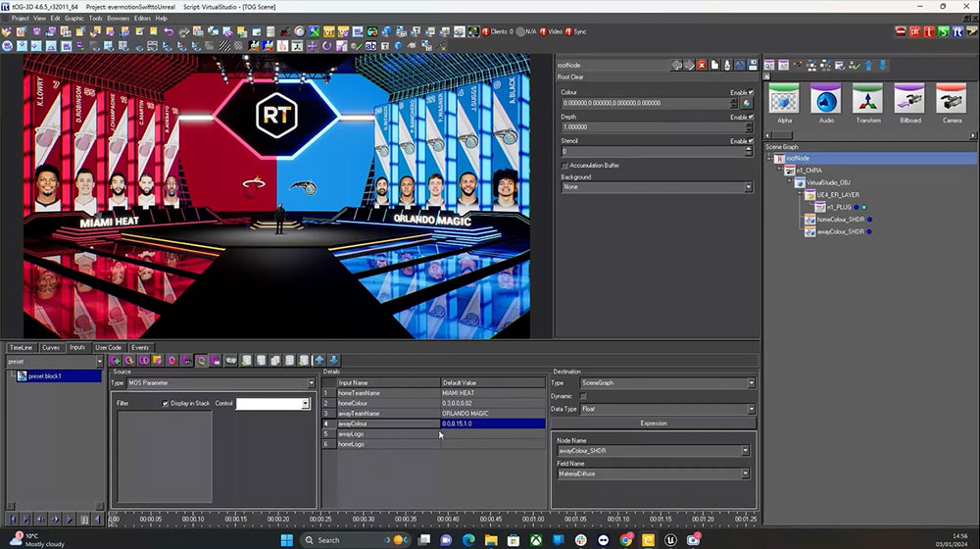This screenshot has height=549, width=980.
Task: Click the Input Name column header
Action: [x=388, y=382]
